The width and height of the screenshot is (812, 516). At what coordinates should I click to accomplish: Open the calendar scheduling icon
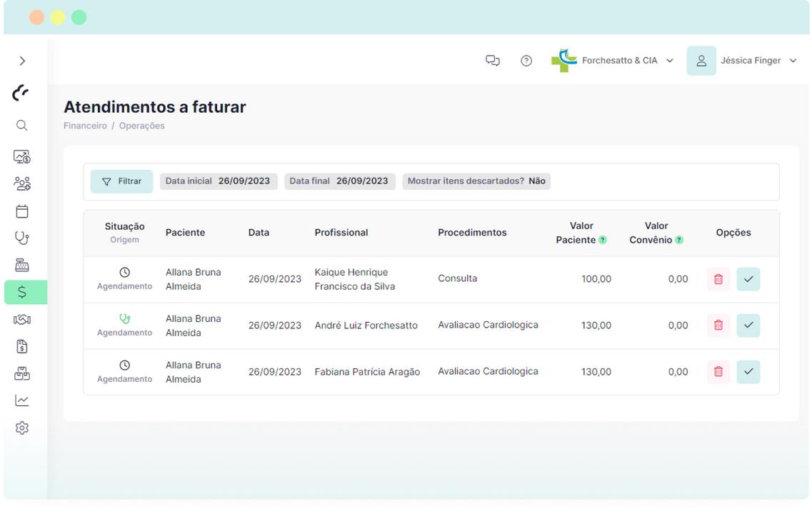pos(22,211)
